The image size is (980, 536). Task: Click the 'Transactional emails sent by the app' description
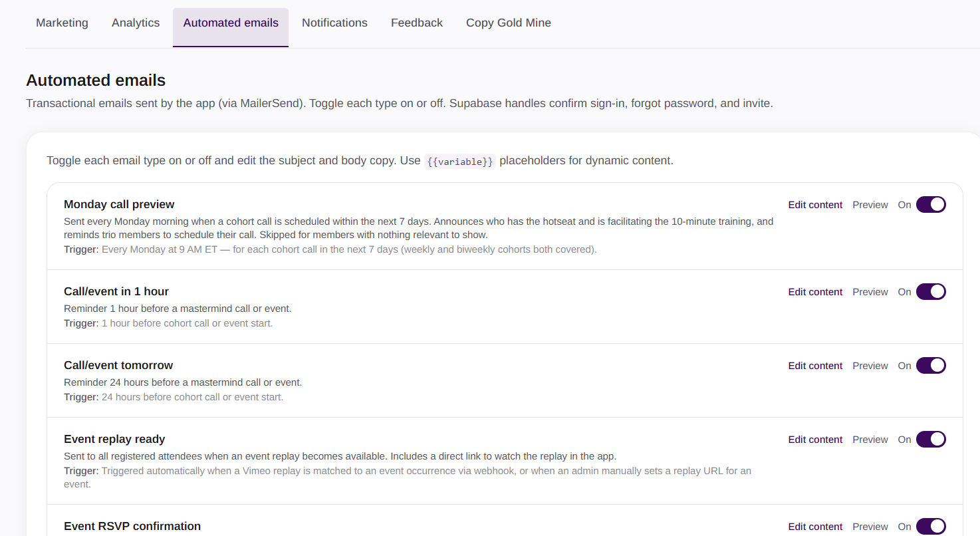[x=400, y=104]
